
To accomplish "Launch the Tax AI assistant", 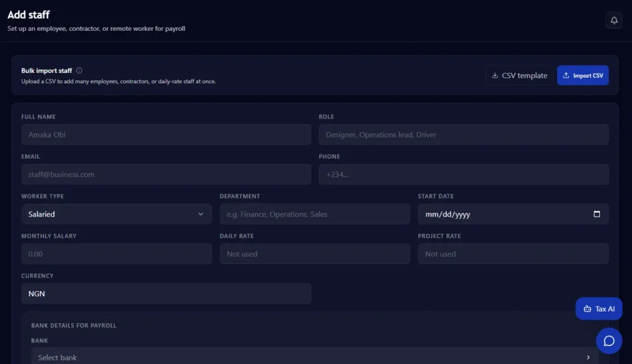I will click(x=599, y=308).
